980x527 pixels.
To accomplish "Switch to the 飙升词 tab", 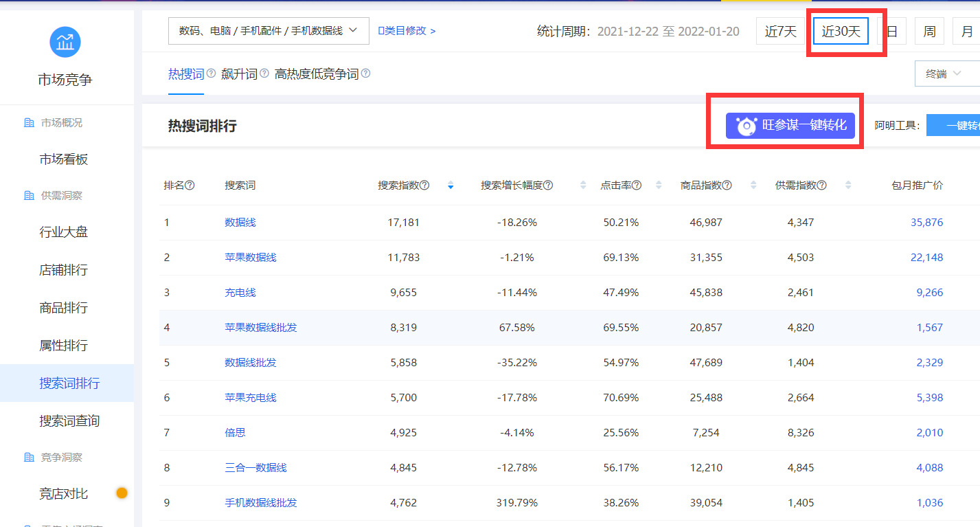I will click(x=239, y=74).
